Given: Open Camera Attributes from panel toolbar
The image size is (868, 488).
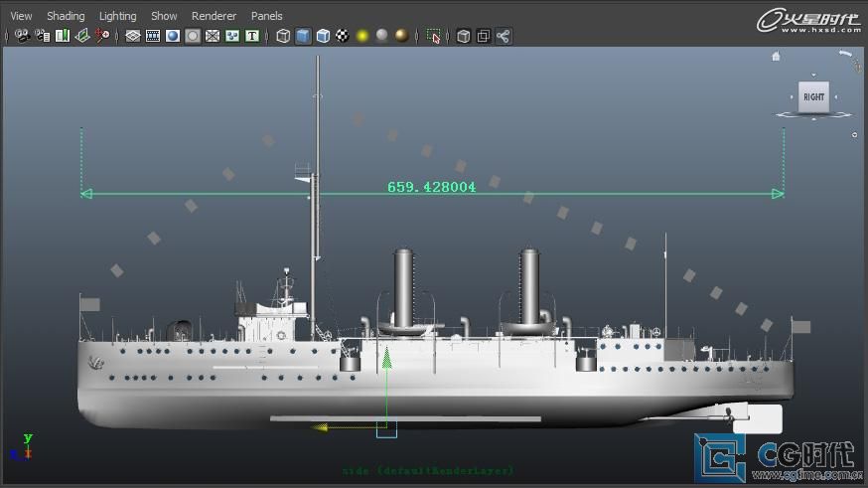Looking at the screenshot, I should tap(42, 36).
